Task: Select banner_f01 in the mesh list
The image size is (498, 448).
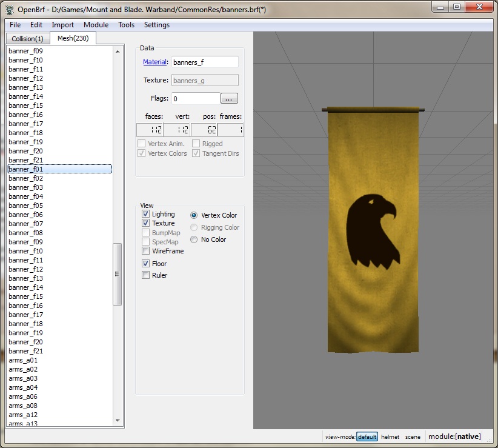Action: [60, 169]
